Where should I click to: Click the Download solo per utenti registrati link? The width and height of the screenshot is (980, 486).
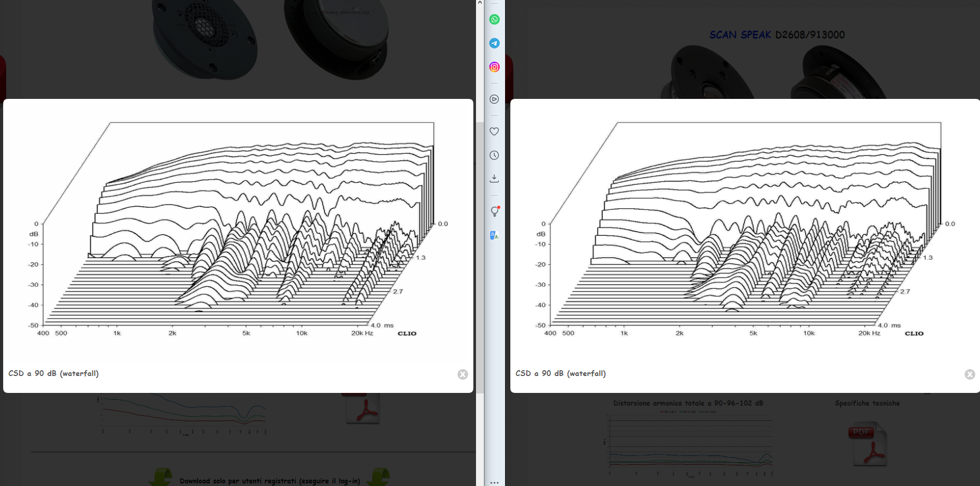[x=270, y=481]
